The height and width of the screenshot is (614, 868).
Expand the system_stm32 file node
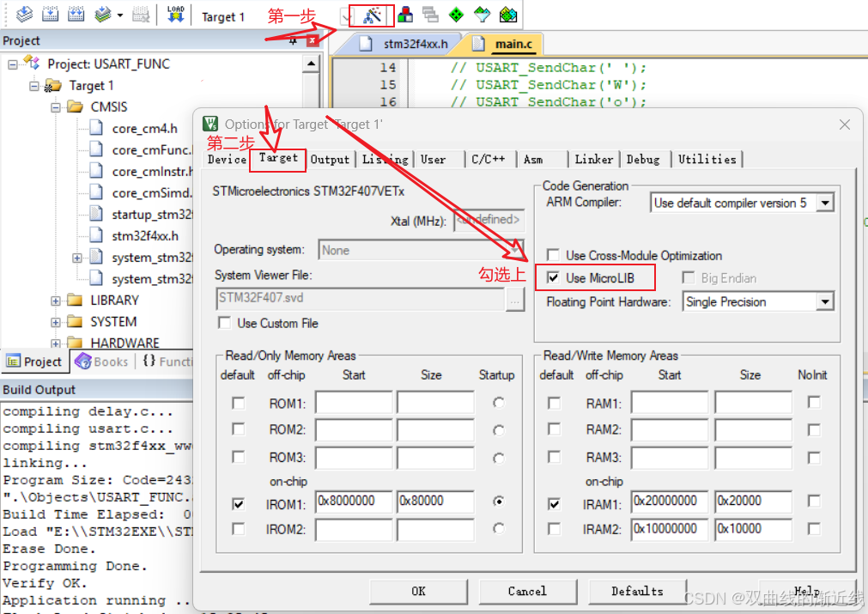click(77, 258)
